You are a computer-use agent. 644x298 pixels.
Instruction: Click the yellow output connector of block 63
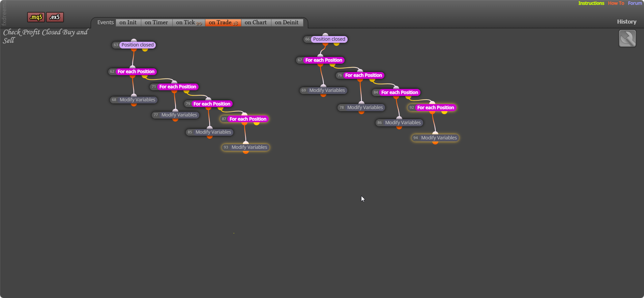click(145, 49)
